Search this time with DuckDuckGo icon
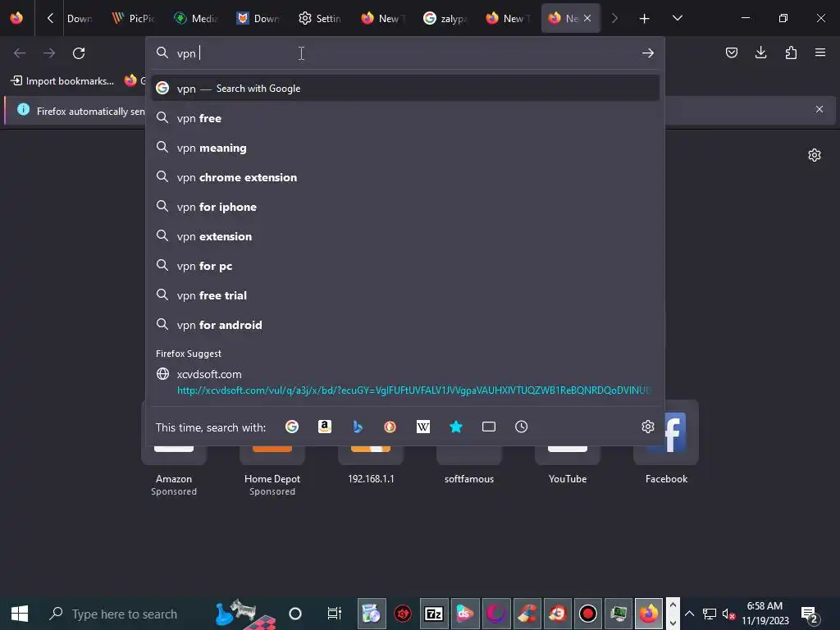This screenshot has width=840, height=630. tap(390, 427)
